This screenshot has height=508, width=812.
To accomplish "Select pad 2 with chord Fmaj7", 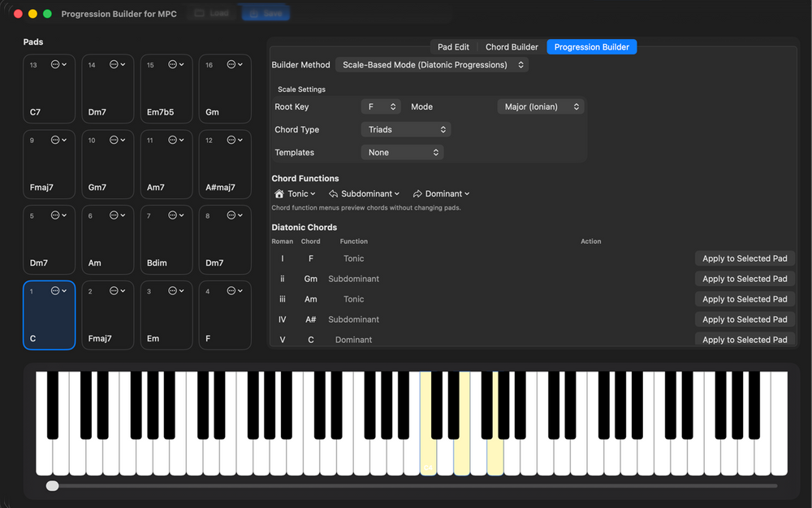I will coord(108,315).
